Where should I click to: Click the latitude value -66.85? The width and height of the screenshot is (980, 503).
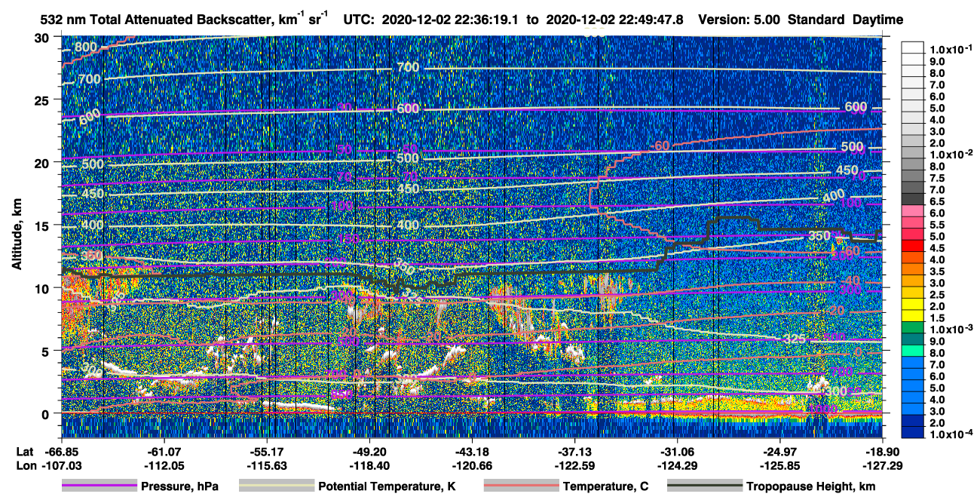(63, 452)
